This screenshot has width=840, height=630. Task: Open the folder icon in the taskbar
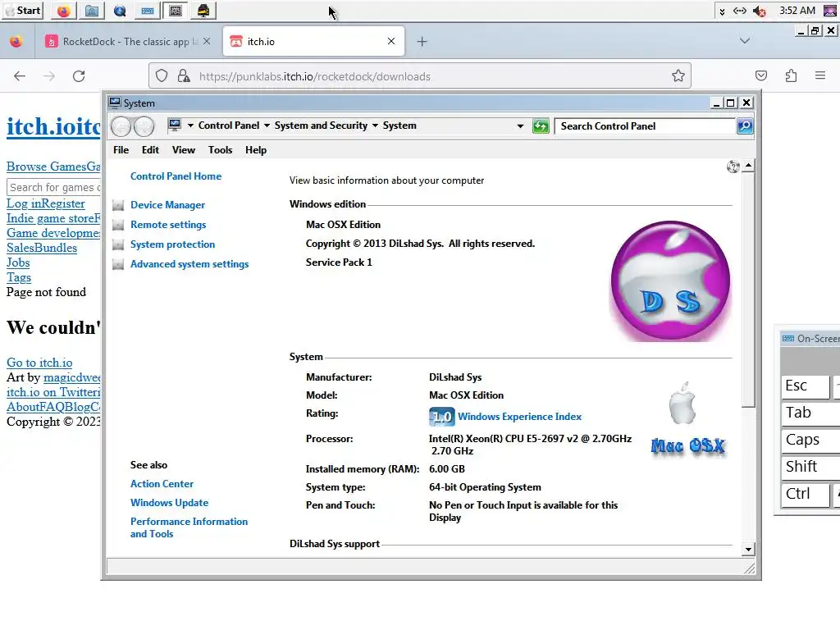pos(92,11)
